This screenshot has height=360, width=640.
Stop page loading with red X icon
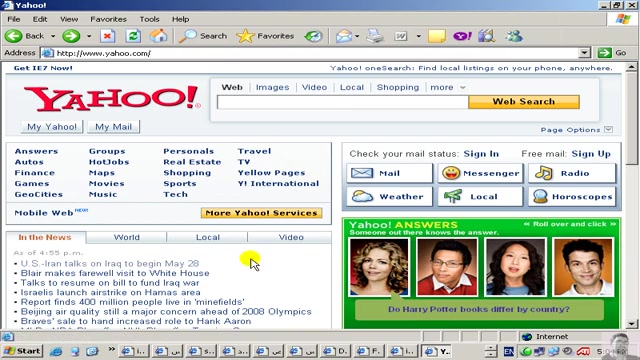point(107,36)
